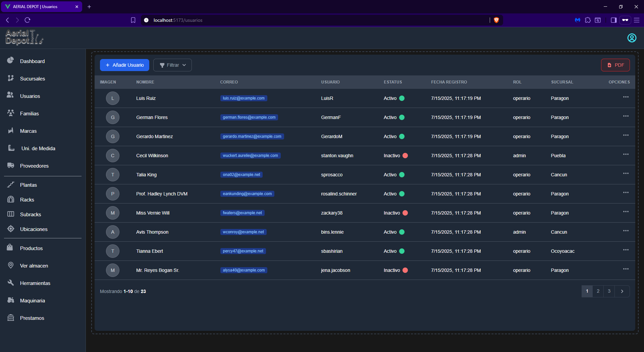This screenshot has height=352, width=644.
Task: Open options menu for Avis Thompson
Action: [626, 231]
